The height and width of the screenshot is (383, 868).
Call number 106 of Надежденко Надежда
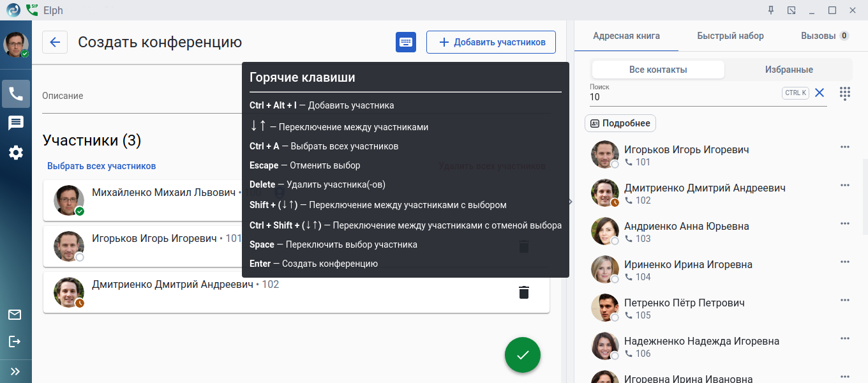[638, 354]
